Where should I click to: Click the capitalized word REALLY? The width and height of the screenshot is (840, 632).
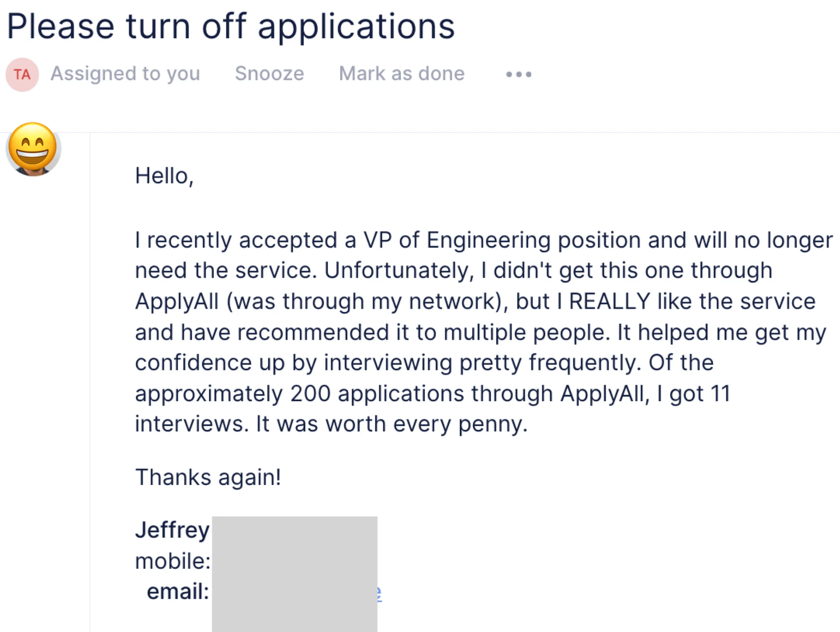point(609,301)
